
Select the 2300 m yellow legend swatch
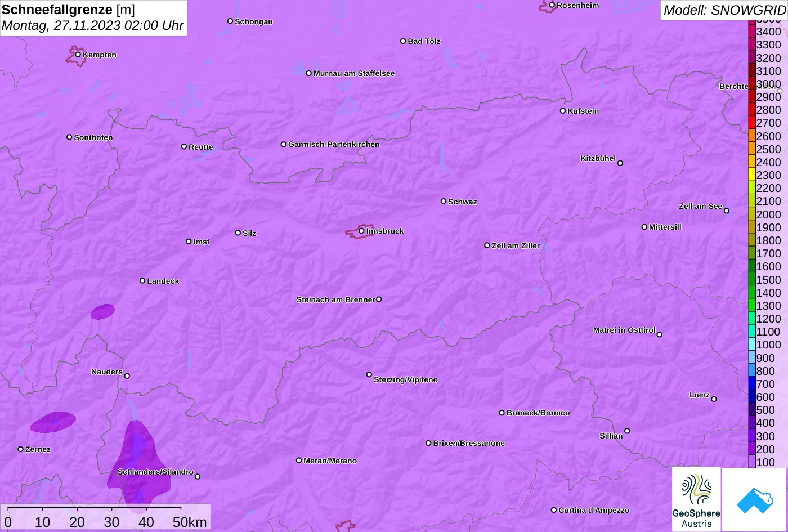click(x=751, y=175)
